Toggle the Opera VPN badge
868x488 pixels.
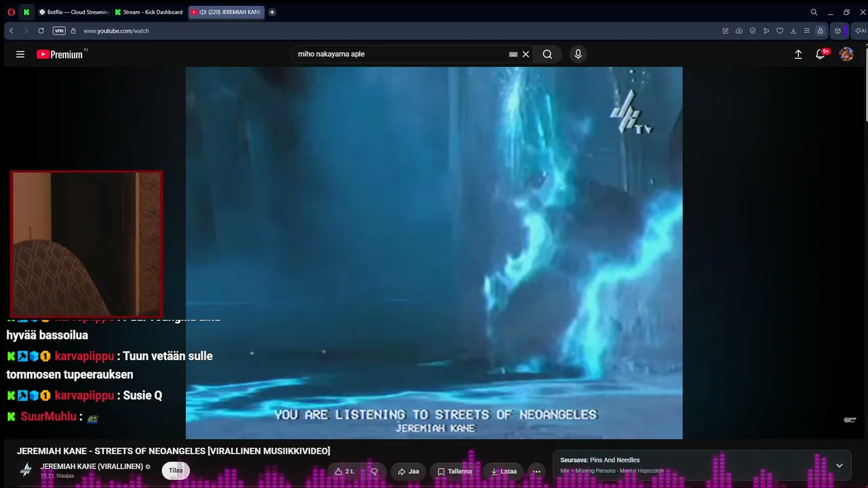[59, 30]
